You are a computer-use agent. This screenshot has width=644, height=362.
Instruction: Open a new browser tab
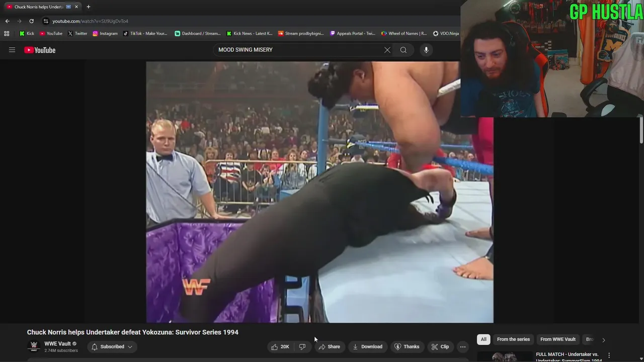click(x=89, y=7)
